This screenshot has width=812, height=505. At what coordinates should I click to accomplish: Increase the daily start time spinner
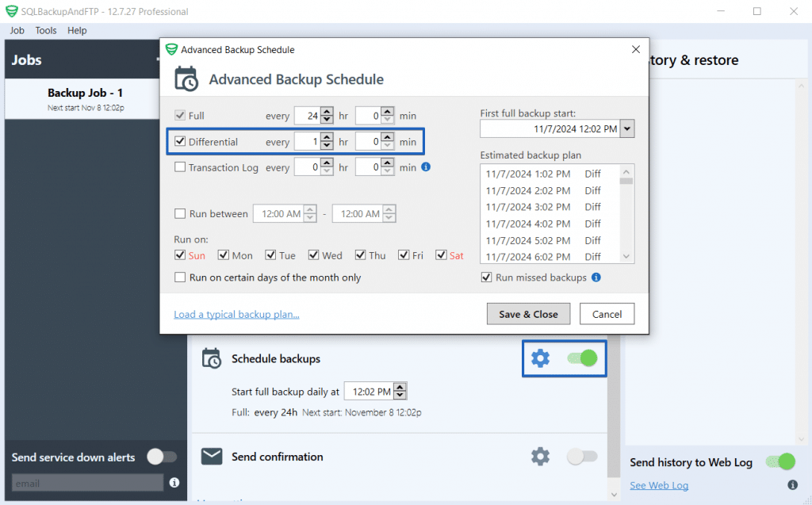400,388
